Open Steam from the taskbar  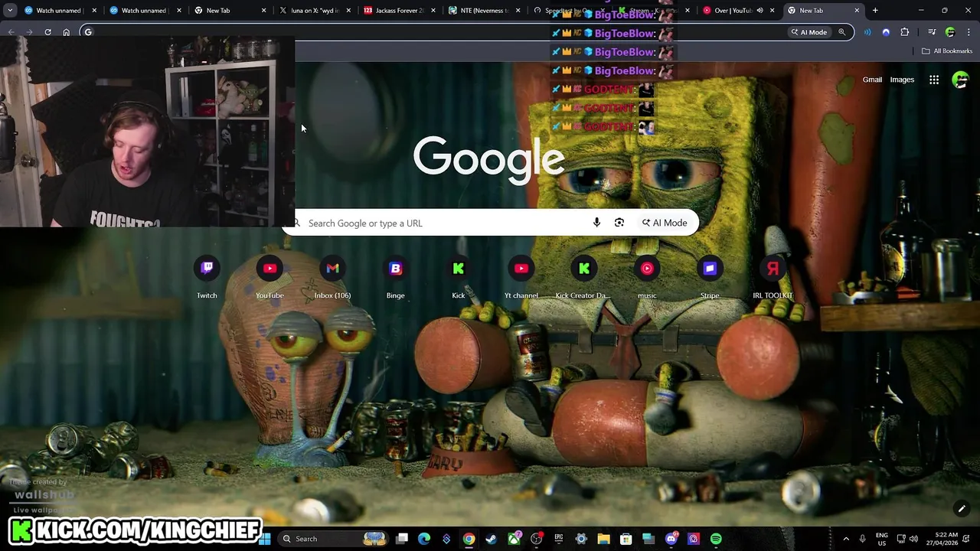492,539
